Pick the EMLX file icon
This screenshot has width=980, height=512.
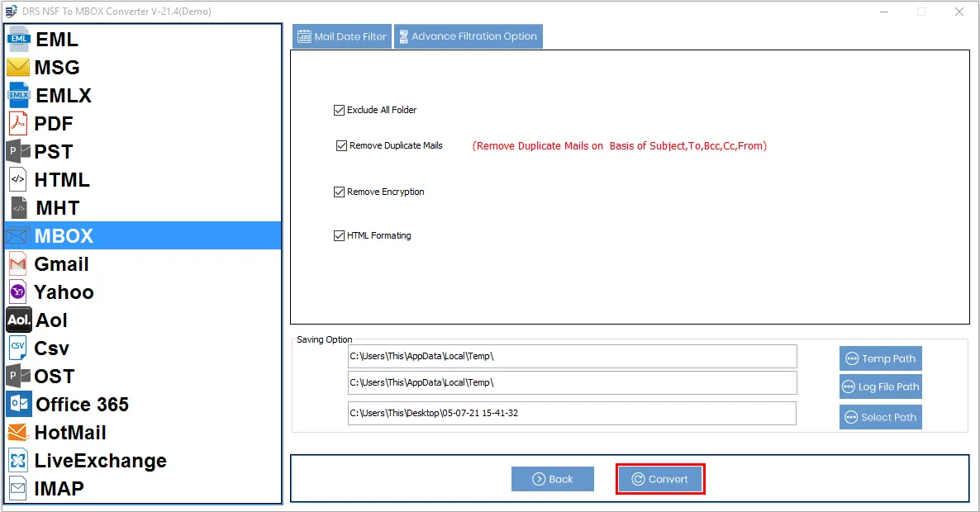[x=18, y=95]
